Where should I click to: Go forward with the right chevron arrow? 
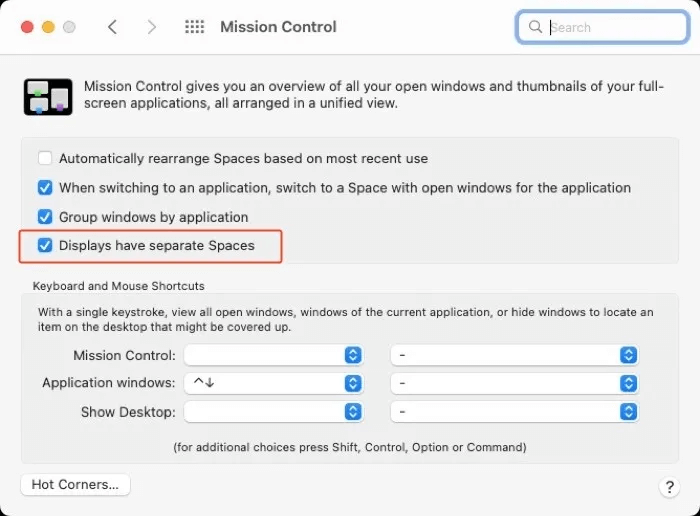[x=152, y=27]
